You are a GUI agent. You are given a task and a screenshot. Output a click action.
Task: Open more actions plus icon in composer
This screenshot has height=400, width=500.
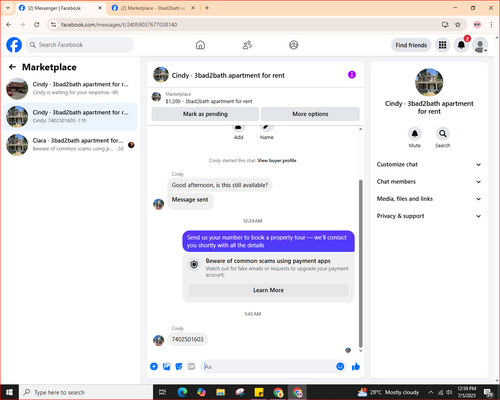(154, 367)
